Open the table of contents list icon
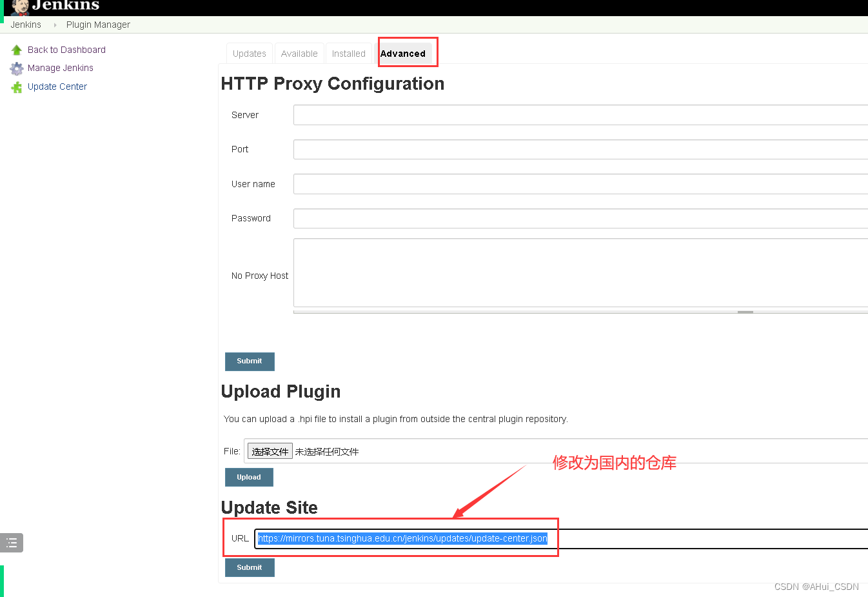 [12, 543]
